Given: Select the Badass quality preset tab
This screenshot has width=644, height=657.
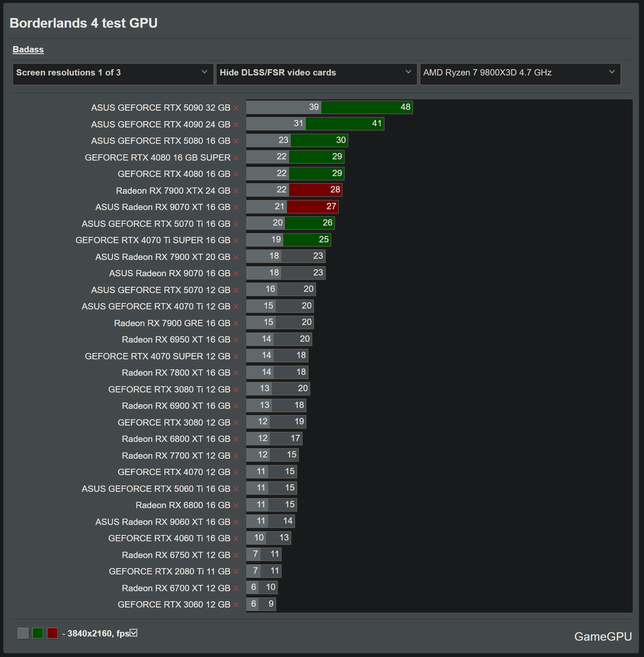Looking at the screenshot, I should coord(28,49).
